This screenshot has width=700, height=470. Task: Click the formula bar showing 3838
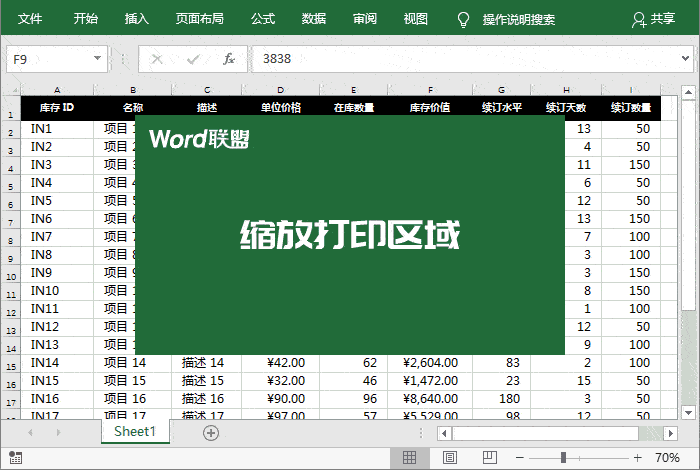pyautogui.click(x=464, y=59)
